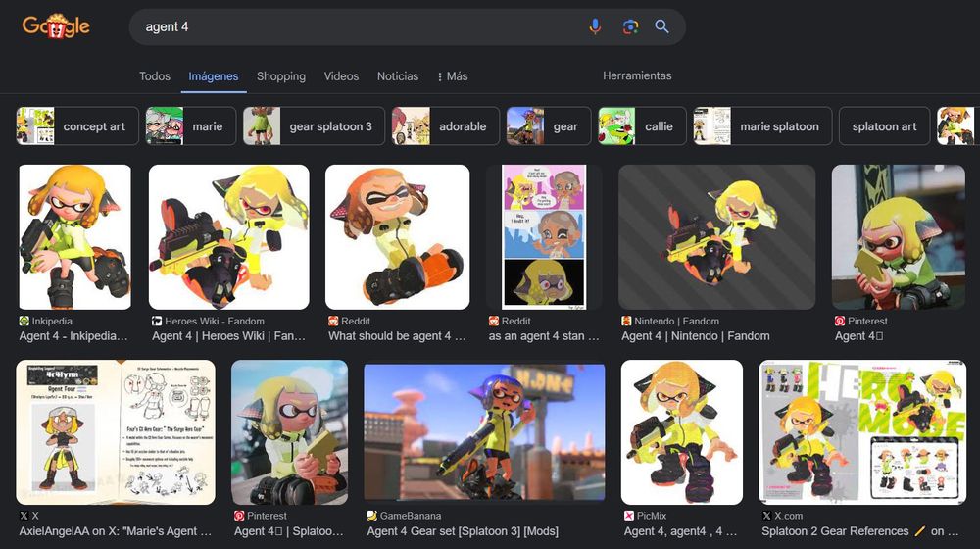Open Google Lens camera search icon
This screenshot has width=980, height=549.
(x=630, y=26)
